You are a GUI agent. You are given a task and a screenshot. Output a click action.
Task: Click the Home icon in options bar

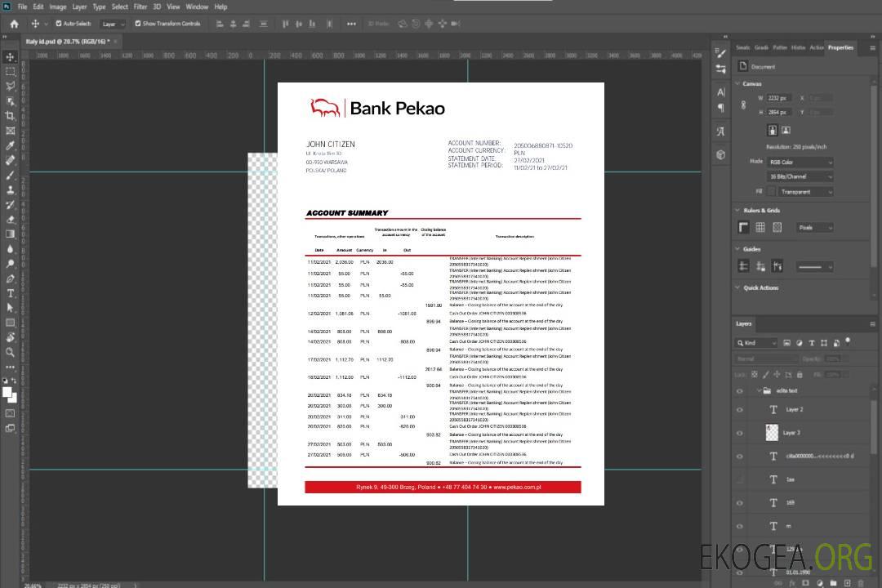(x=14, y=24)
